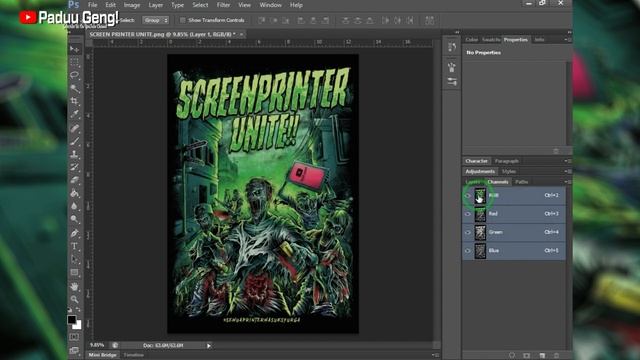Open the Styles panel tab
Screen dimensions: 640x360
(509, 171)
